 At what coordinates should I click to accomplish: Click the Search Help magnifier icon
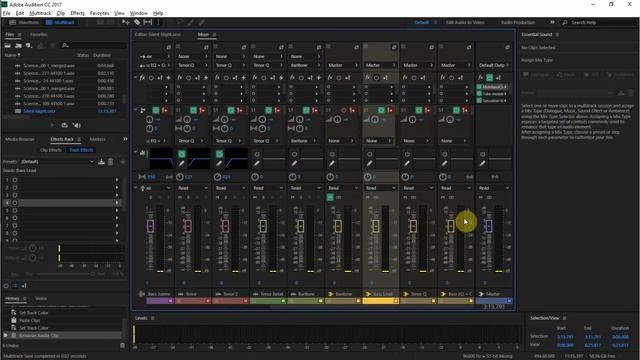point(565,22)
